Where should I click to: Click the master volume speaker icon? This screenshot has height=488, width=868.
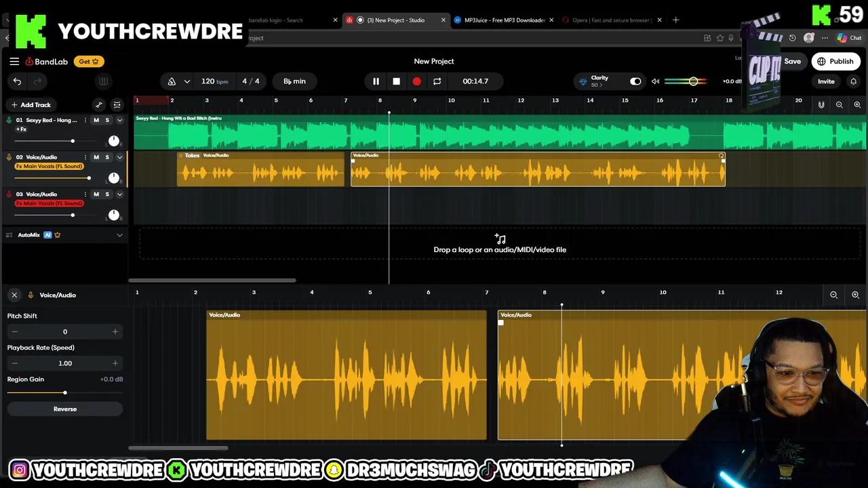pos(655,81)
